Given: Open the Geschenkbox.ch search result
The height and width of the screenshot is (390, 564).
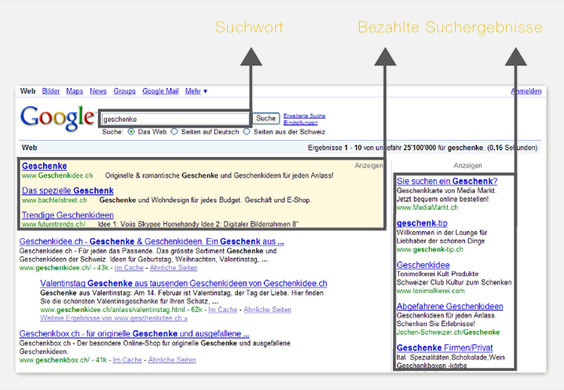Looking at the screenshot, I should pos(134,334).
